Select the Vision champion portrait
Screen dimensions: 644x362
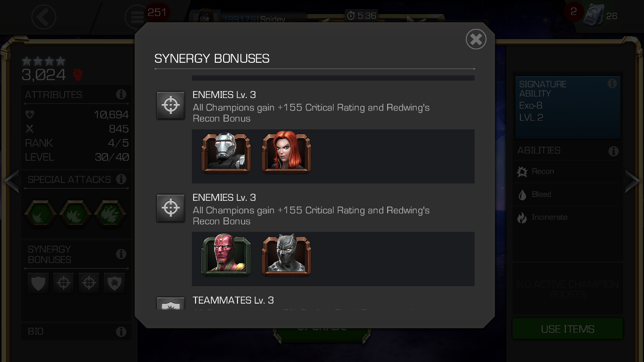[x=226, y=256]
